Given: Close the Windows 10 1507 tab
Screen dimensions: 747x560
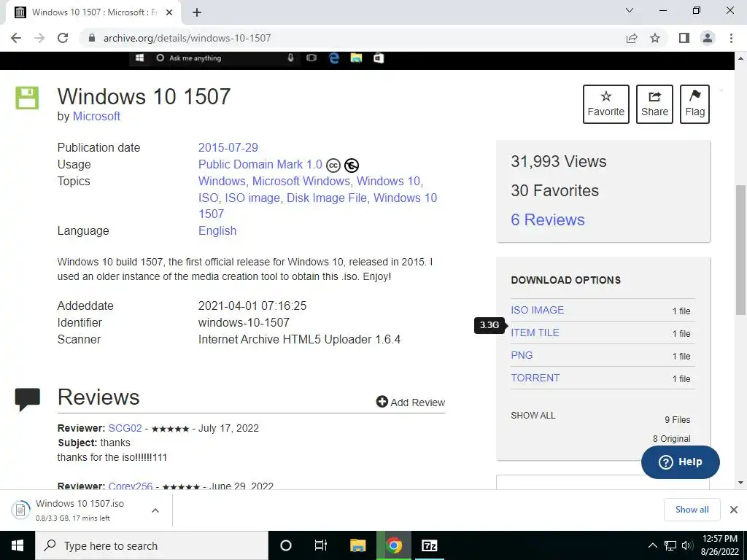Looking at the screenshot, I should (169, 12).
